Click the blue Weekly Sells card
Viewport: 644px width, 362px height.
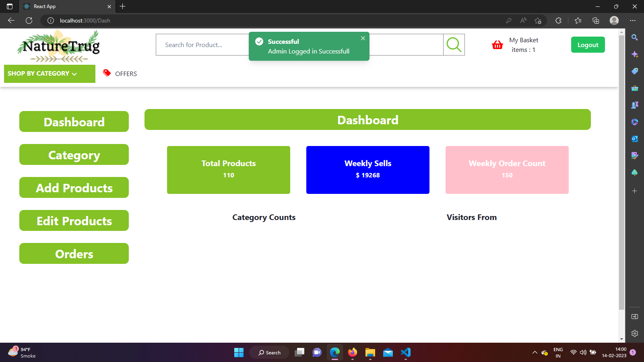(x=368, y=170)
